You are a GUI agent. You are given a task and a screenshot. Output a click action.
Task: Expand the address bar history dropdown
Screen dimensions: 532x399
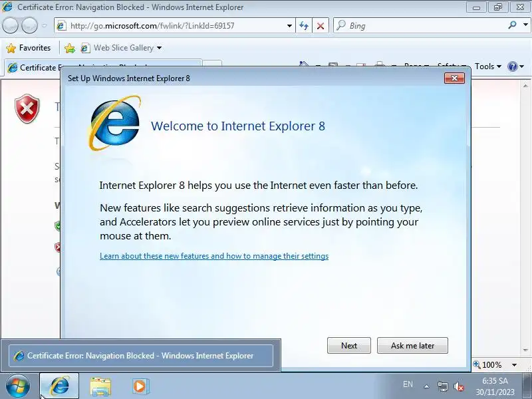pyautogui.click(x=289, y=26)
